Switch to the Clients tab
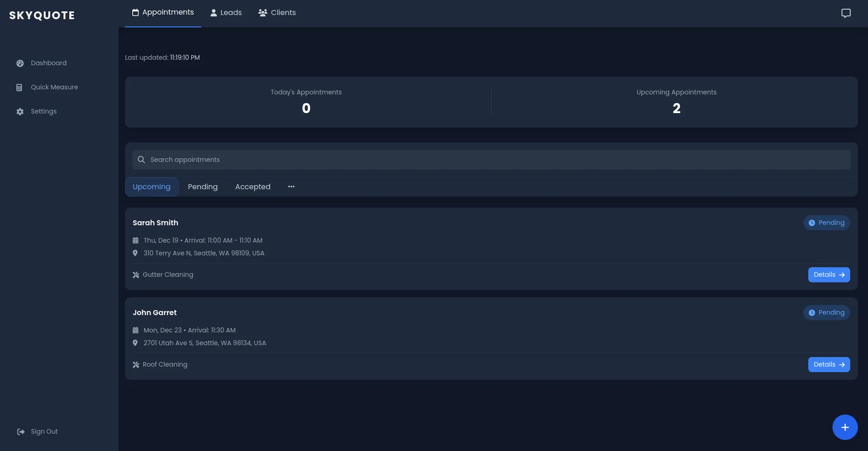The image size is (868, 451). (277, 13)
